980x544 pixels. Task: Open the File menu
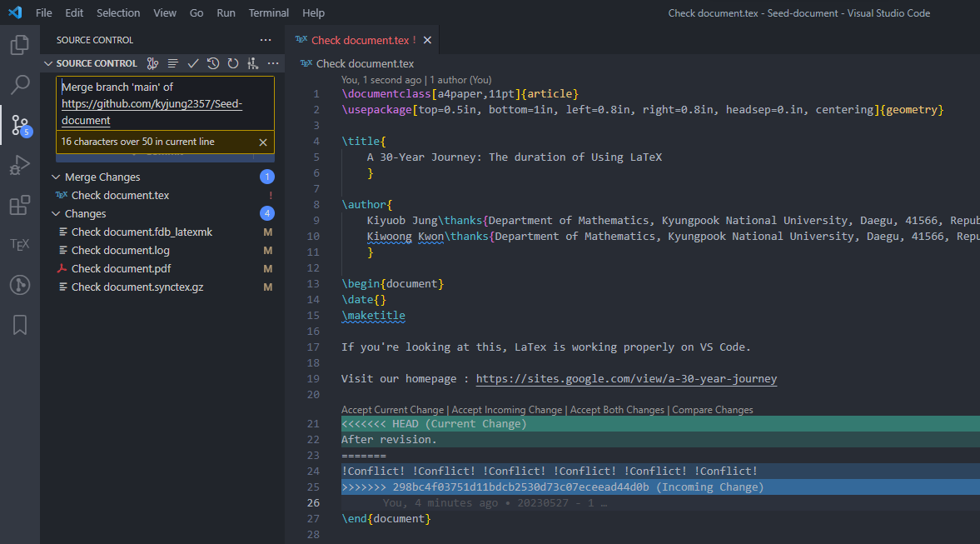(44, 12)
